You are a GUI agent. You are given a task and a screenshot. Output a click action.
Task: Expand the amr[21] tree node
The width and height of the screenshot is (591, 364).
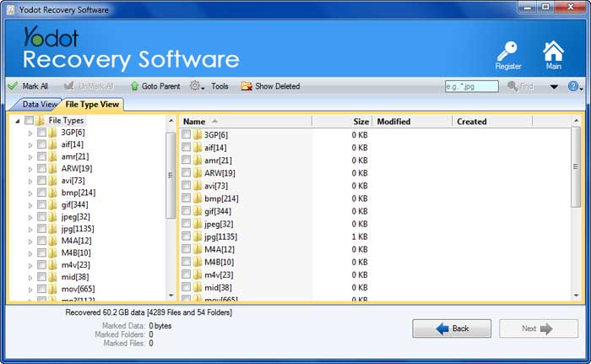point(30,157)
